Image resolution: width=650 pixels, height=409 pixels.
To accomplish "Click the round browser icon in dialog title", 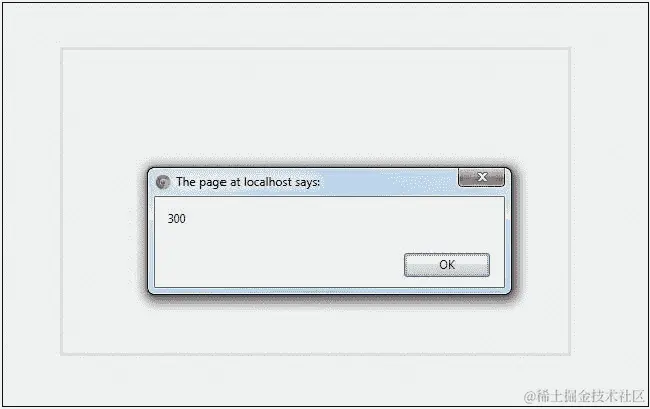I will 163,182.
